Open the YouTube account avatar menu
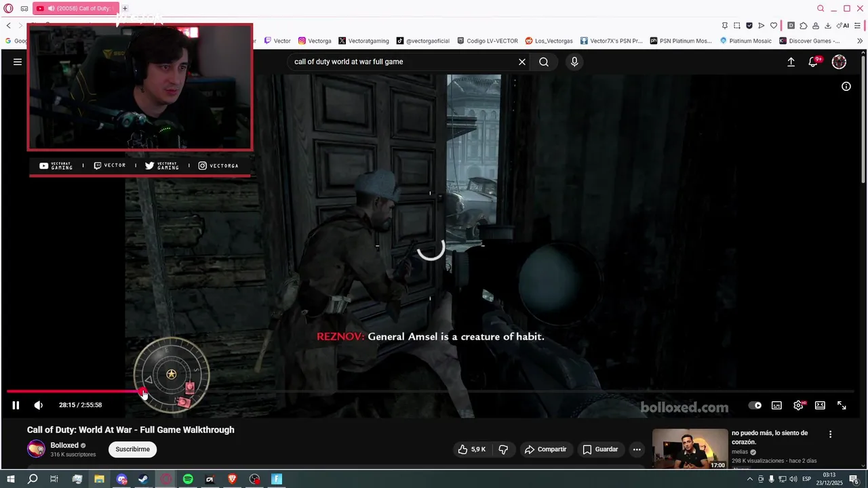Viewport: 868px width, 488px height. 839,62
